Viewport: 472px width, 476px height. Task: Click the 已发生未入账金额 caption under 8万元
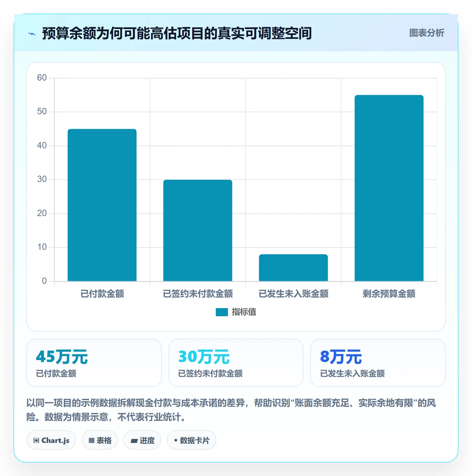tap(352, 374)
